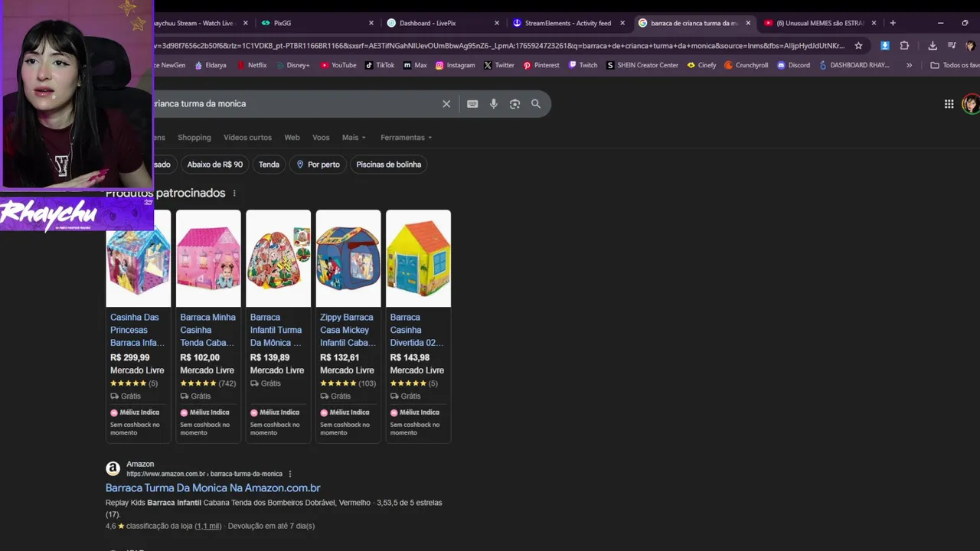The width and height of the screenshot is (980, 551).
Task: Open the 'Ferramentas' tools dropdown
Action: 406,138
